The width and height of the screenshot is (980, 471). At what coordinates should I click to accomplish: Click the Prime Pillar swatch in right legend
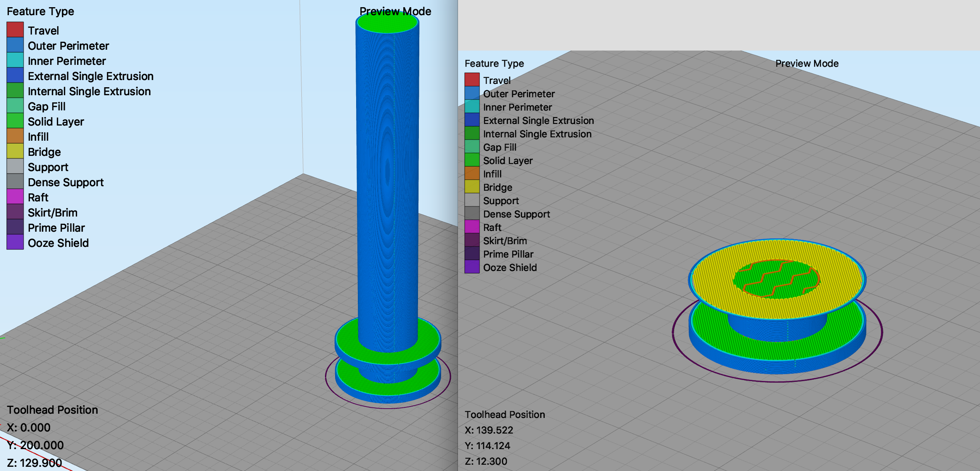472,254
